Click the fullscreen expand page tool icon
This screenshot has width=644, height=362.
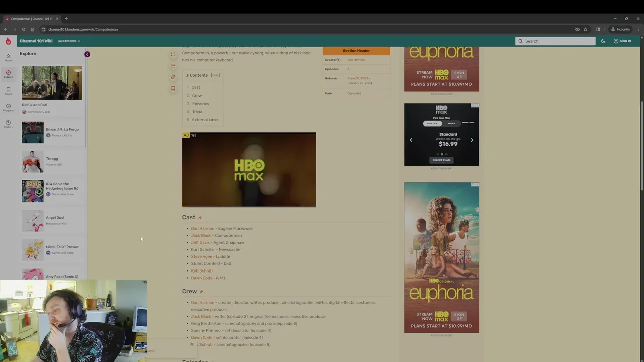173,54
